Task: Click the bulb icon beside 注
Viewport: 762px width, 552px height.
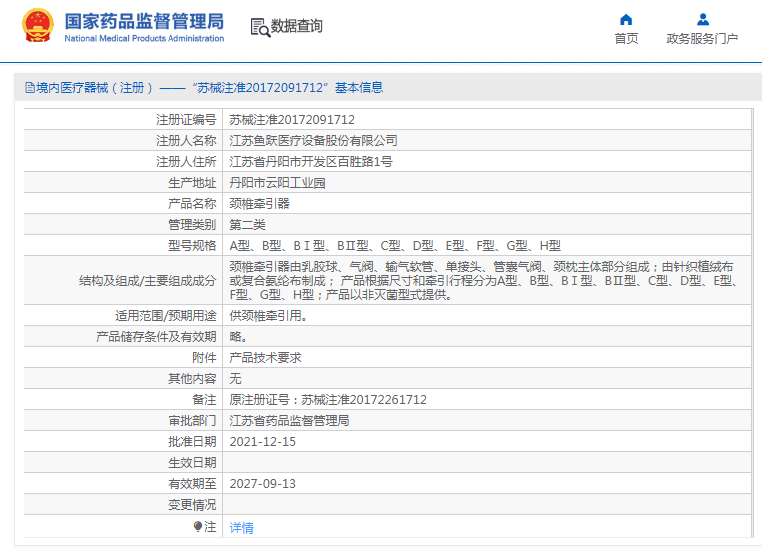Action: 198,526
